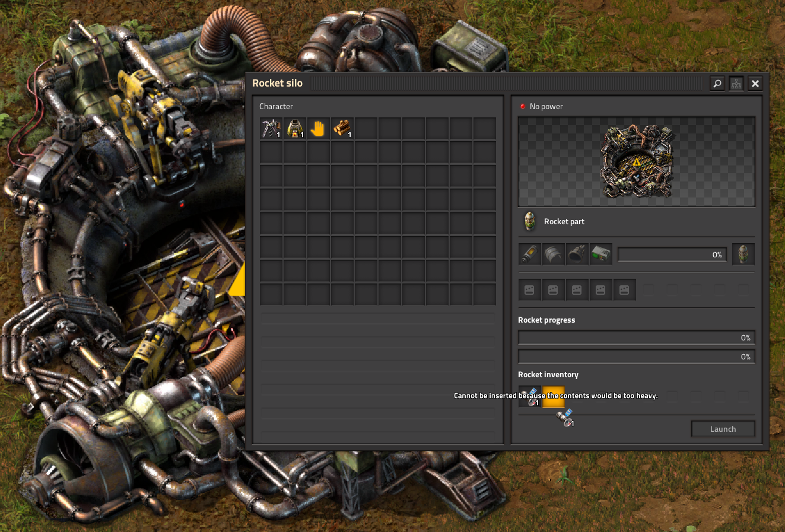
Task: Click the Launch button
Action: pos(723,429)
